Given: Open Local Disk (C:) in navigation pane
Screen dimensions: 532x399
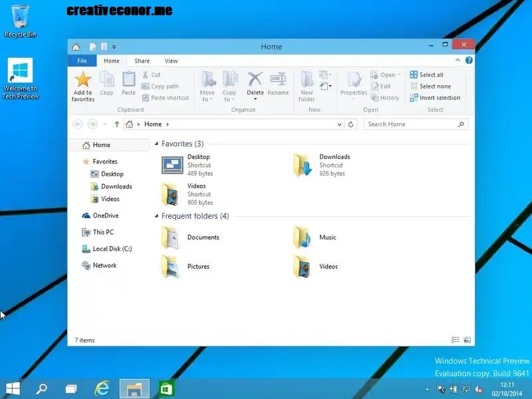Looking at the screenshot, I should [107, 249].
